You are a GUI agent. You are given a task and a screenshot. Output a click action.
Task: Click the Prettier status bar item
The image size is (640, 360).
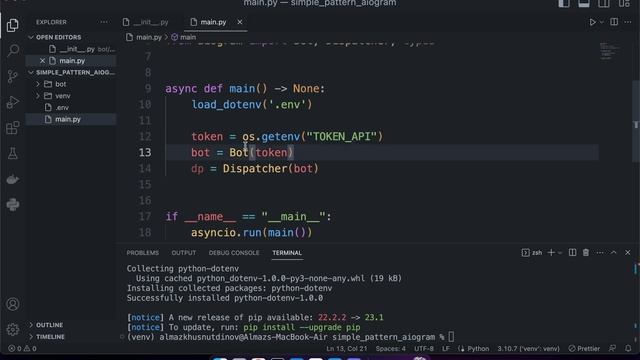click(584, 349)
